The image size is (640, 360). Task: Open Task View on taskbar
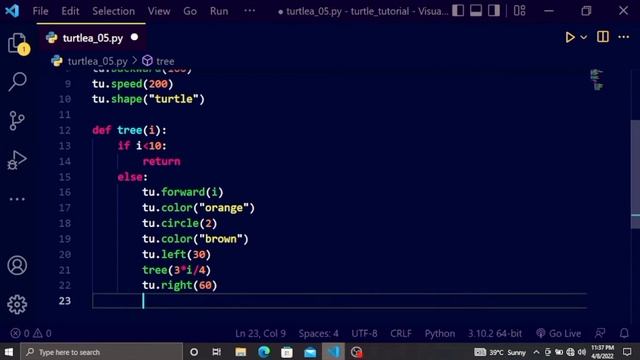click(217, 352)
